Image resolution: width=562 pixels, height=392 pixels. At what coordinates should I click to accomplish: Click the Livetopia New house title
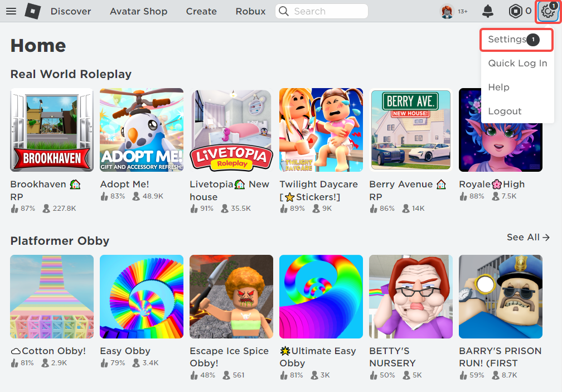[x=229, y=191]
